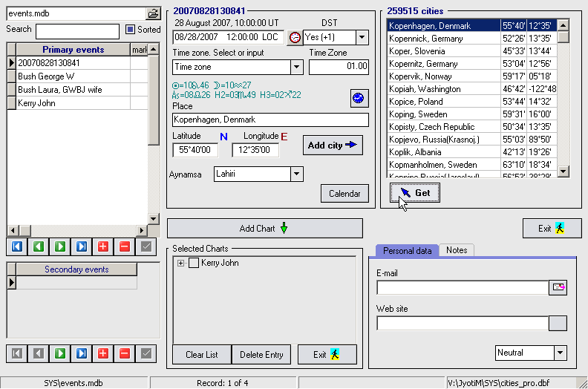Expand the Kerry John tree node

pyautogui.click(x=180, y=263)
